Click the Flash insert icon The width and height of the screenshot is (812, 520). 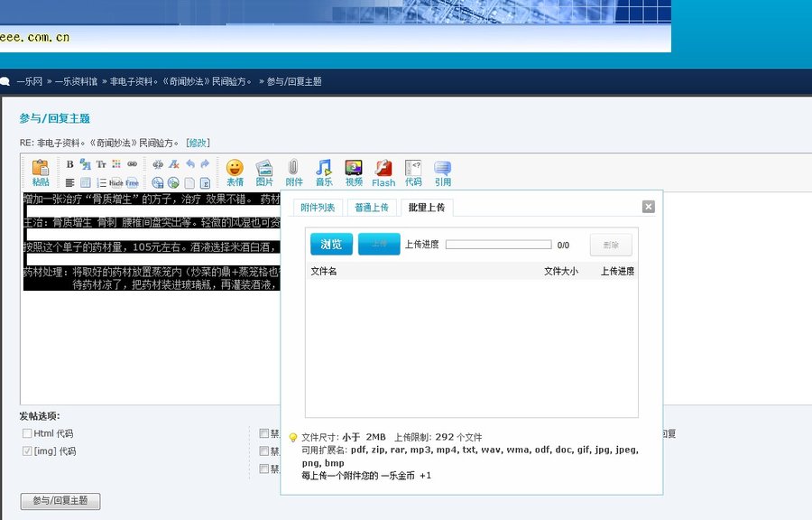[x=383, y=172]
